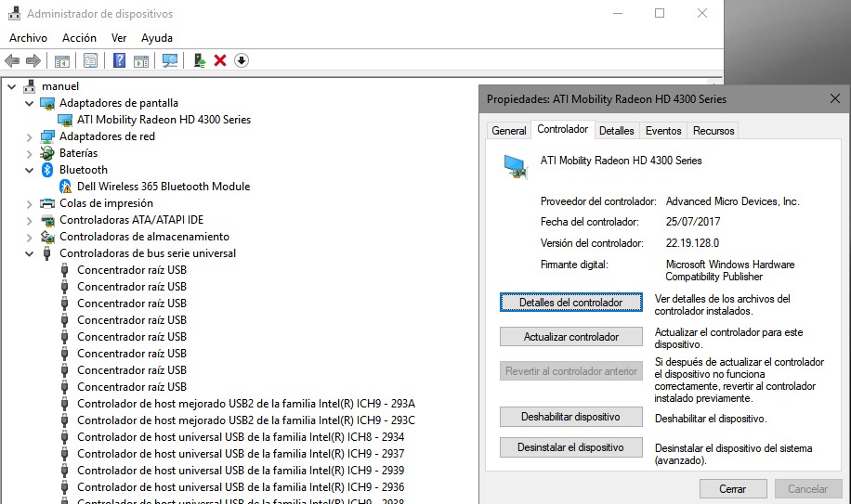Collapse the Bluetooth category
The image size is (851, 504).
pyautogui.click(x=30, y=170)
